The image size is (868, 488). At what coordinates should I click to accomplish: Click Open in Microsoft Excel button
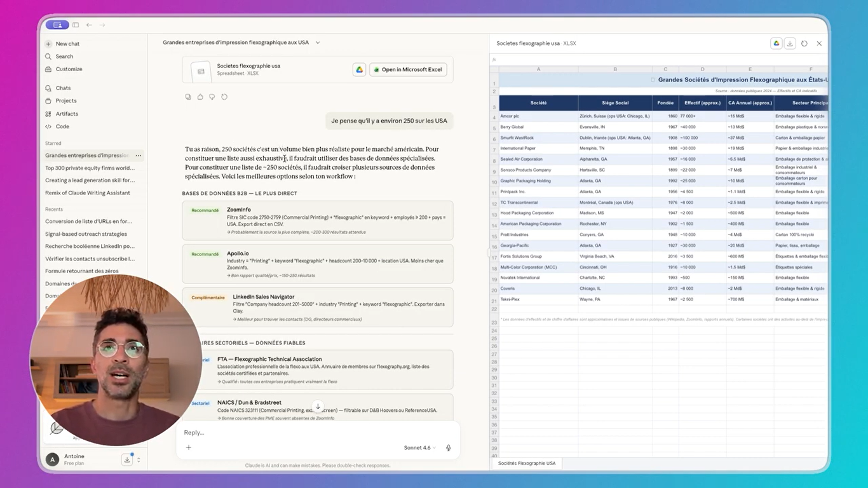tap(408, 70)
